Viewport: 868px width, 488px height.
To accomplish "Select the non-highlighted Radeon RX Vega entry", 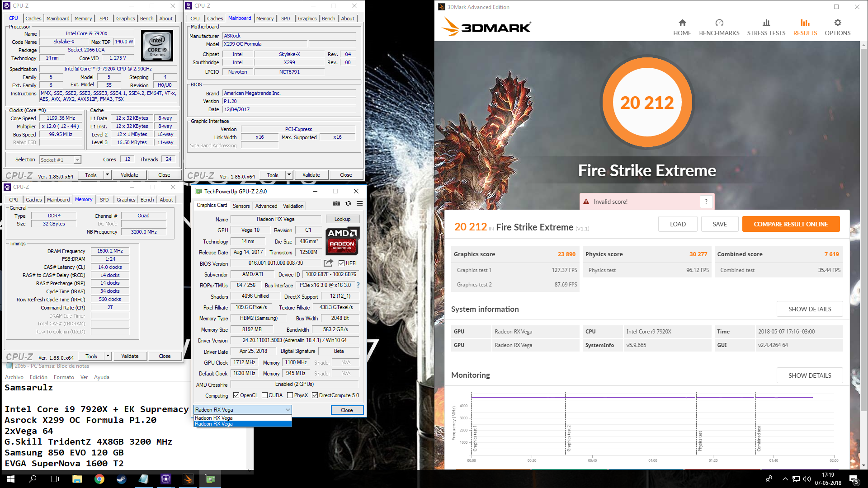I will (242, 418).
